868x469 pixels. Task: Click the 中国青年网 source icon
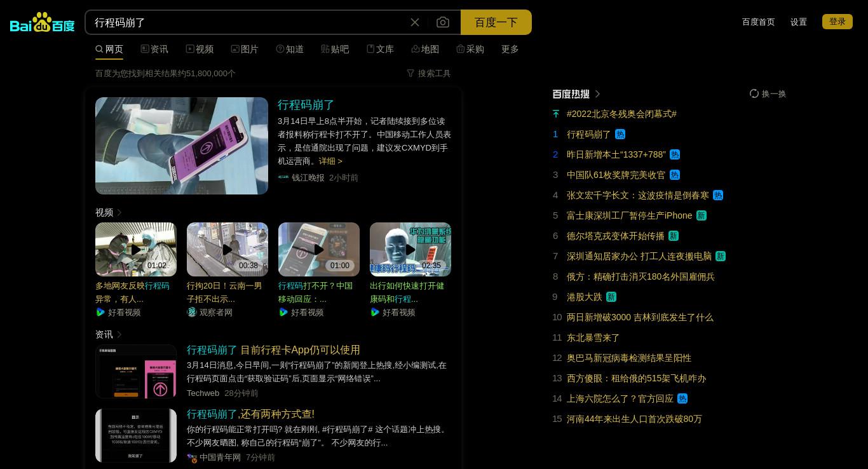192,458
